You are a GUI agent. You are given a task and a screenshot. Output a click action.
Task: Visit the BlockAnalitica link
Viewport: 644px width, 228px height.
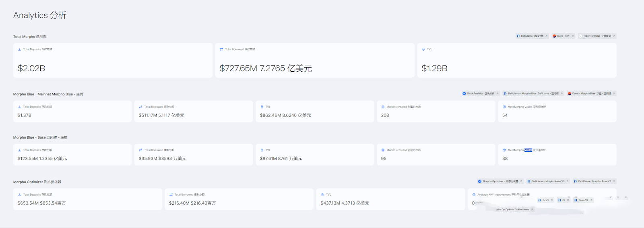[x=481, y=93]
